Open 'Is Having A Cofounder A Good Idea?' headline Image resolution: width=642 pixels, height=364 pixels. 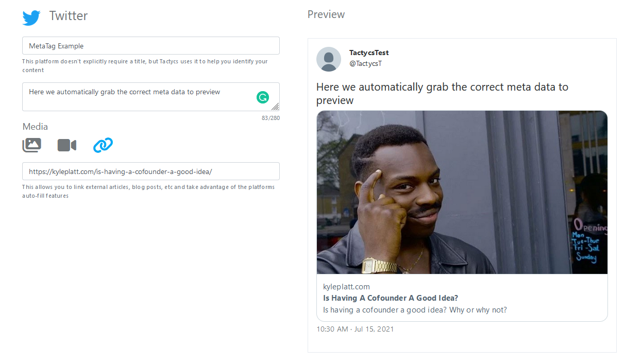[391, 298]
